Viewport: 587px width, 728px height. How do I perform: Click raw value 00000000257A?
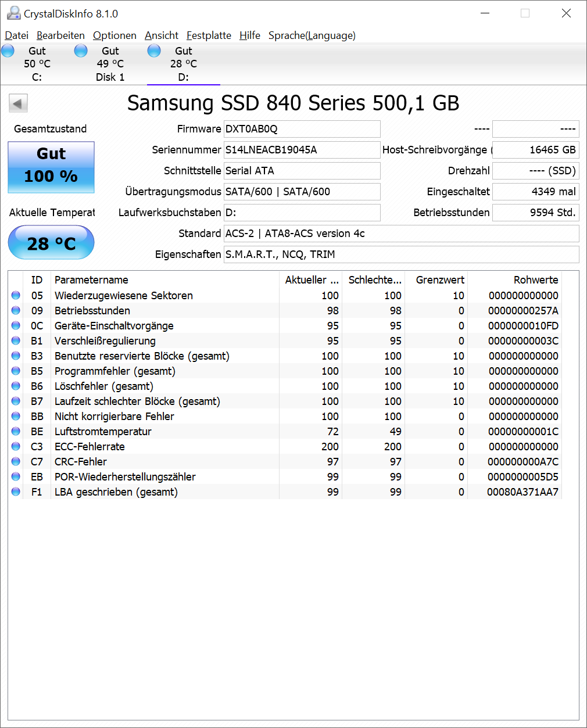523,311
